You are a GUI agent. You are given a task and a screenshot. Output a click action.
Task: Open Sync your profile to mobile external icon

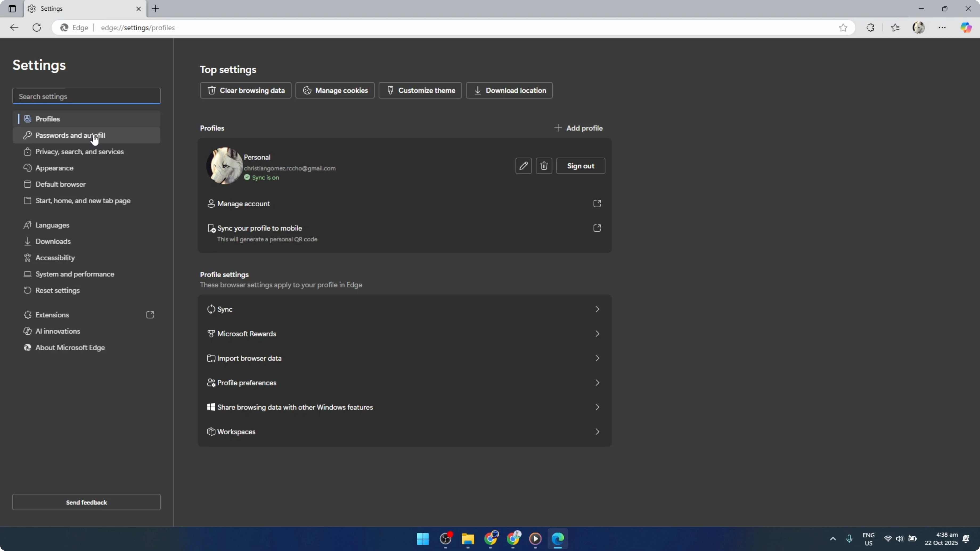pos(597,228)
